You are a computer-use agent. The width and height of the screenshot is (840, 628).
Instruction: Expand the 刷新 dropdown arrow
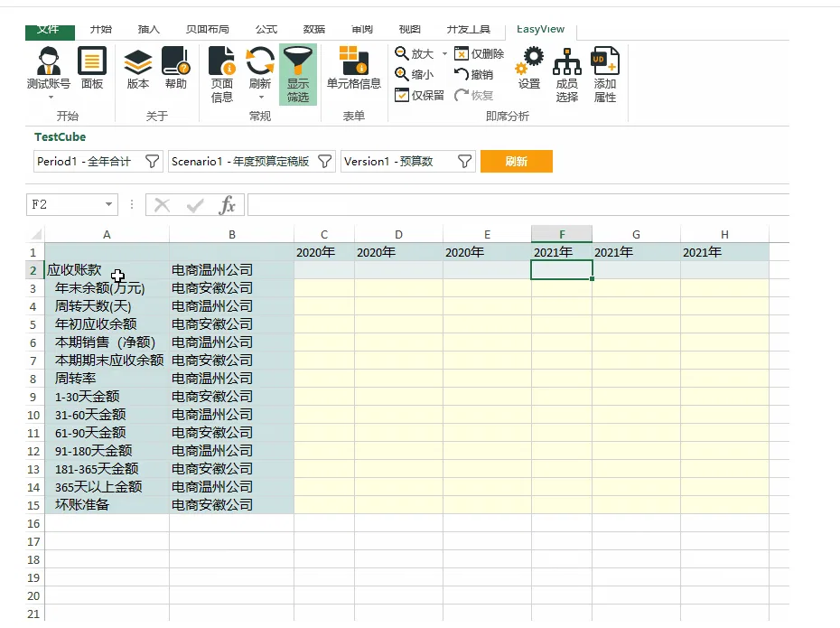261,97
